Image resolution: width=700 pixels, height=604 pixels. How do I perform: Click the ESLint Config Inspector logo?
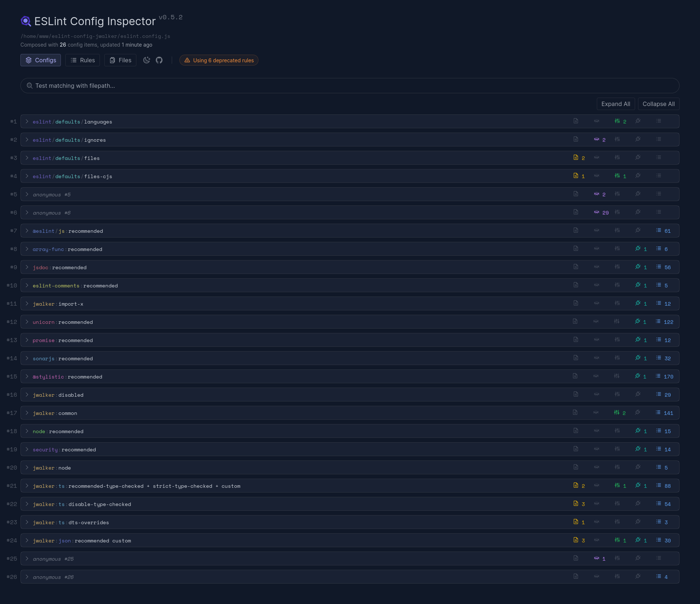(26, 21)
